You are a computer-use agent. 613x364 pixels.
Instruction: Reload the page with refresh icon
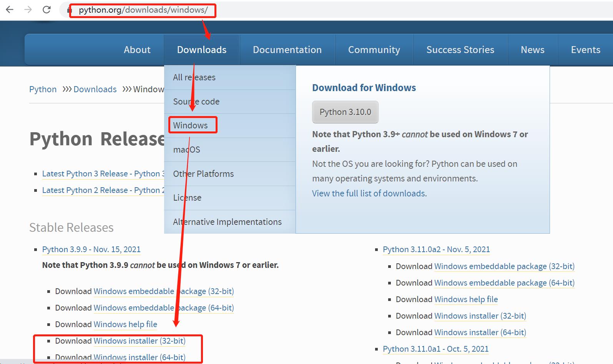point(47,10)
